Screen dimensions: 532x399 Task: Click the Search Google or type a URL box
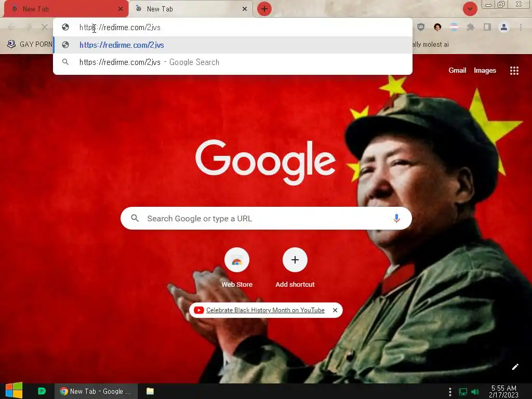(x=266, y=218)
